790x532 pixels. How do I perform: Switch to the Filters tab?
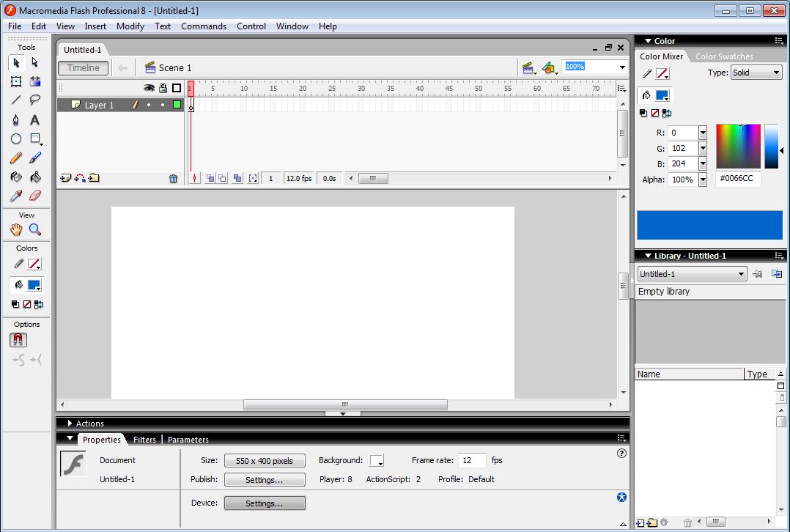(144, 440)
